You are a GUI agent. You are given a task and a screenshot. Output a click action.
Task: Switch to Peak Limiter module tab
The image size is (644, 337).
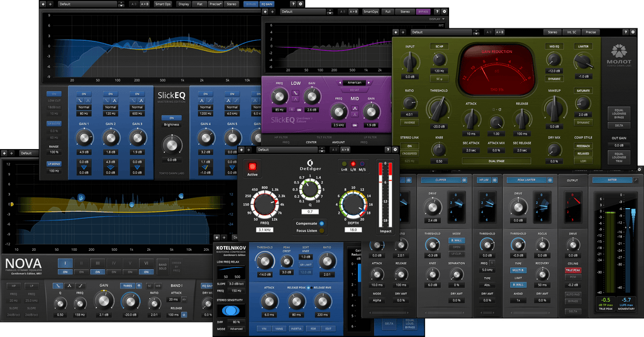tap(526, 180)
